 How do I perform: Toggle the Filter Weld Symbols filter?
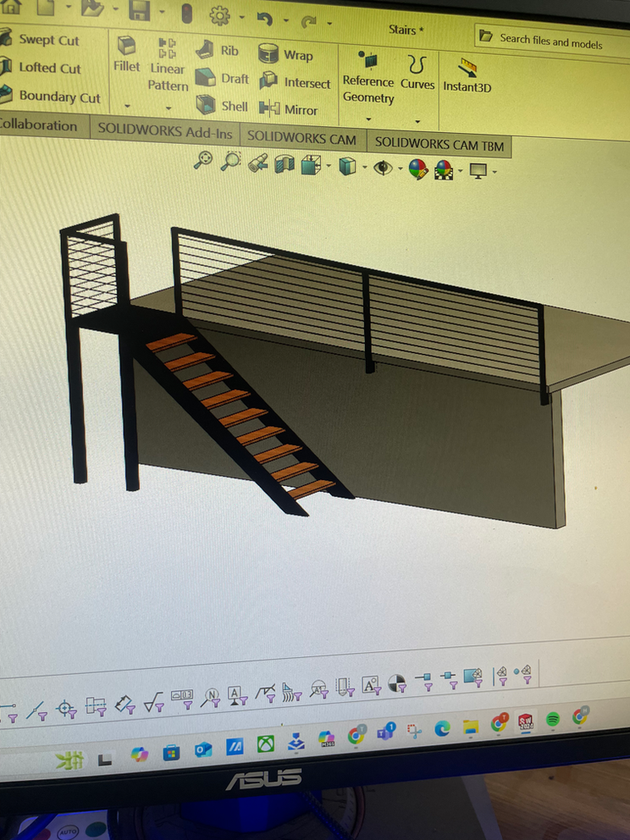point(265,694)
